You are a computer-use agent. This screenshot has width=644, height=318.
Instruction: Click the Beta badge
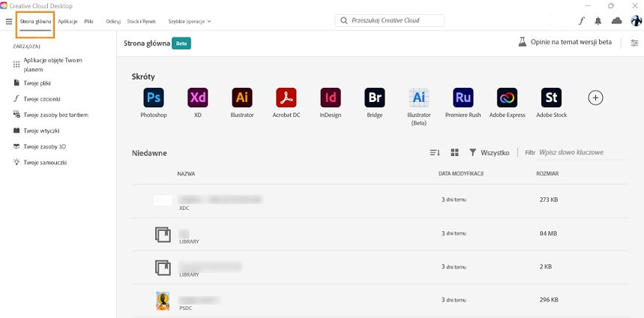tap(181, 43)
